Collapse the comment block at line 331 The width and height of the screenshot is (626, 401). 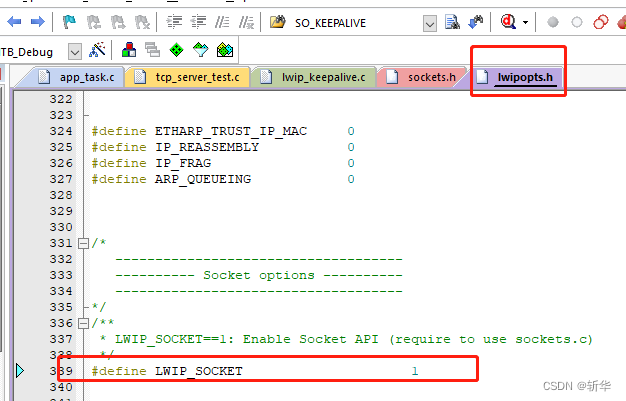pyautogui.click(x=83, y=243)
